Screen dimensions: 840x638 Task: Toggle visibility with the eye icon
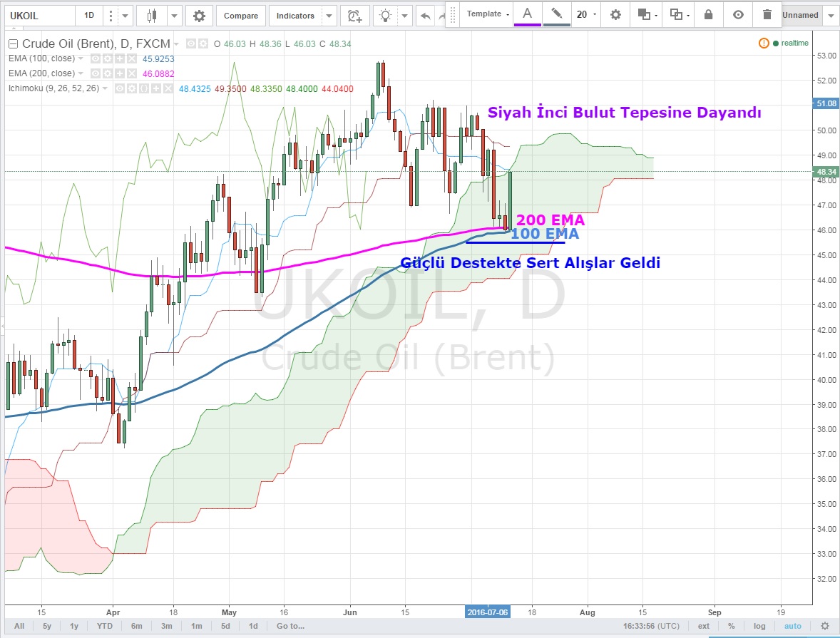738,14
